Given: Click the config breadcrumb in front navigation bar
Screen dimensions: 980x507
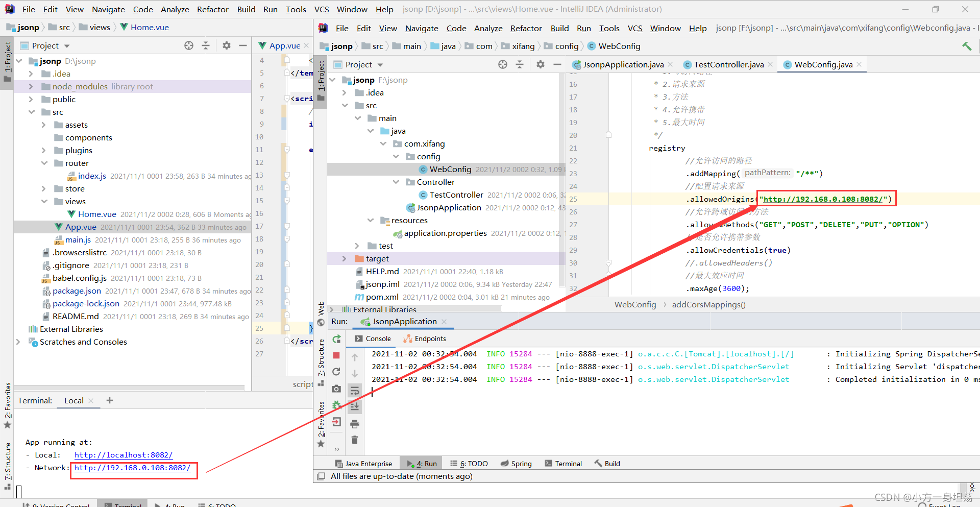Looking at the screenshot, I should (x=567, y=46).
